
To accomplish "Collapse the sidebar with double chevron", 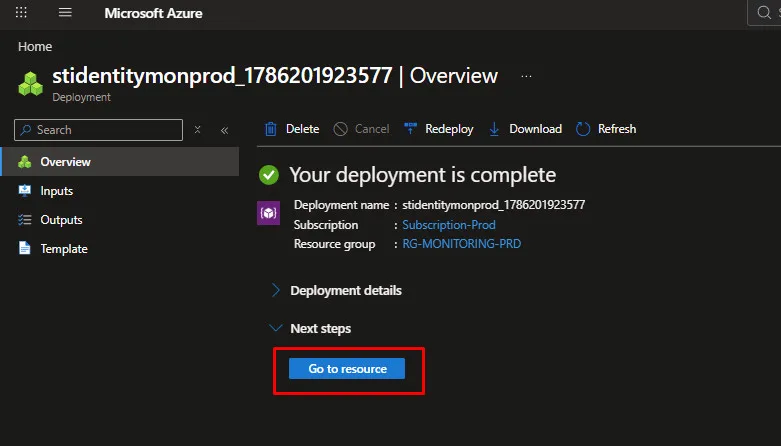I will pyautogui.click(x=224, y=130).
